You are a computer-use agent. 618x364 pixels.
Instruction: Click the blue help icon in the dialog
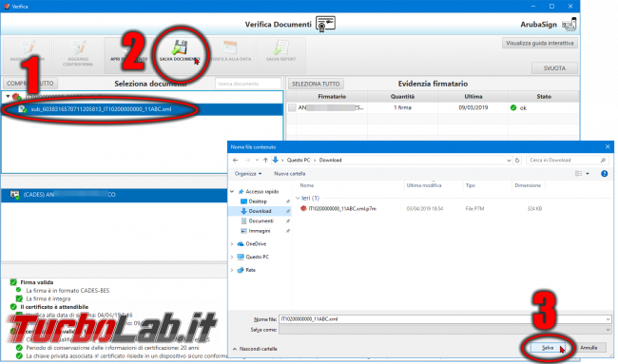click(604, 174)
